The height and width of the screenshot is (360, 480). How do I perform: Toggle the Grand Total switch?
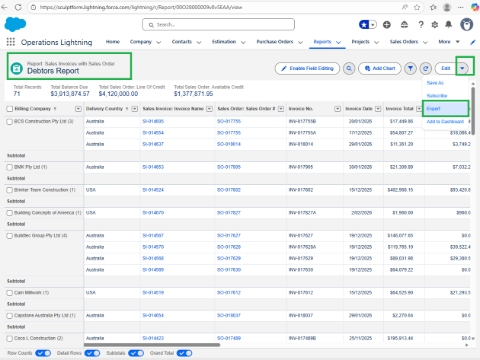coord(184,353)
